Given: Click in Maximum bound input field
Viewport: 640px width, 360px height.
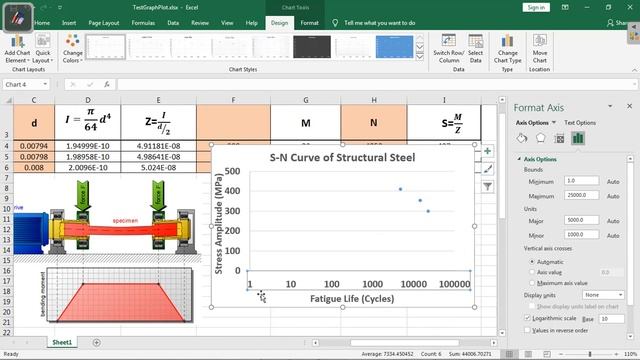Looking at the screenshot, I should (582, 195).
